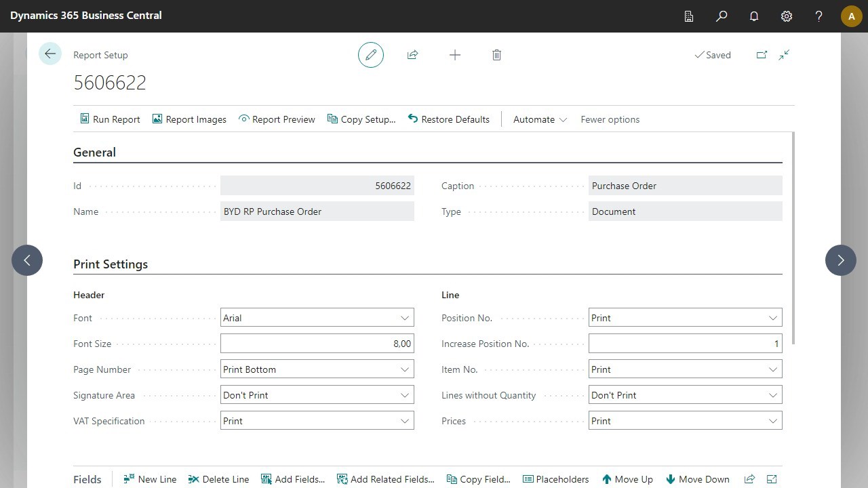The width and height of the screenshot is (868, 488).
Task: Collapse the page with arrows icon
Action: point(784,55)
